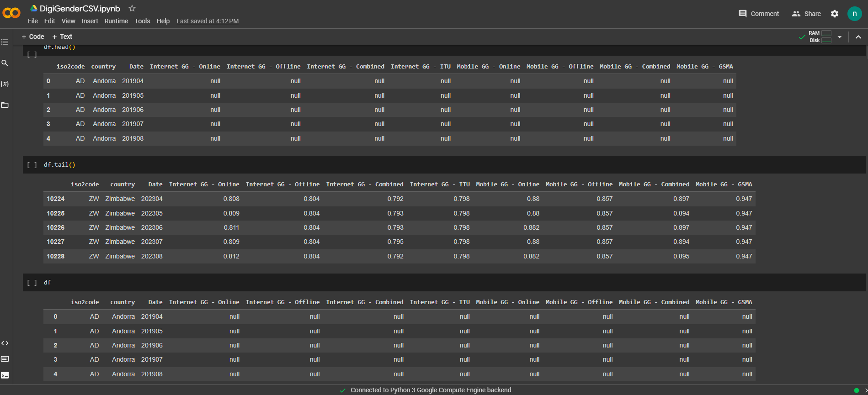Open the File menu

pos(33,21)
